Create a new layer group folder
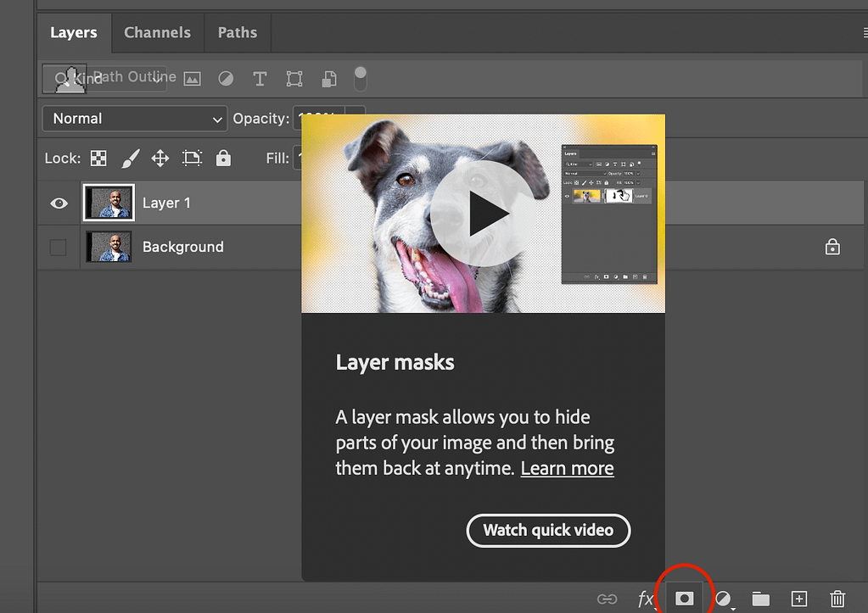 point(760,599)
